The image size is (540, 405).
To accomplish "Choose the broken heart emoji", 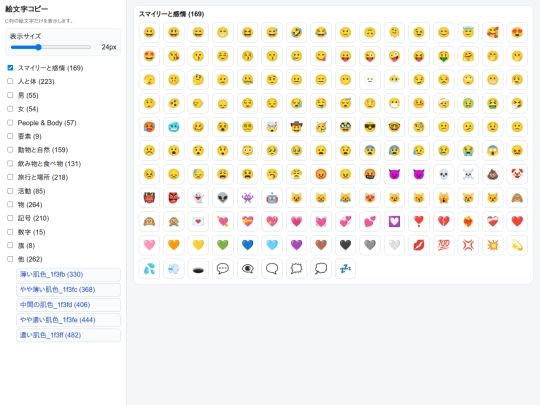I will tap(444, 221).
